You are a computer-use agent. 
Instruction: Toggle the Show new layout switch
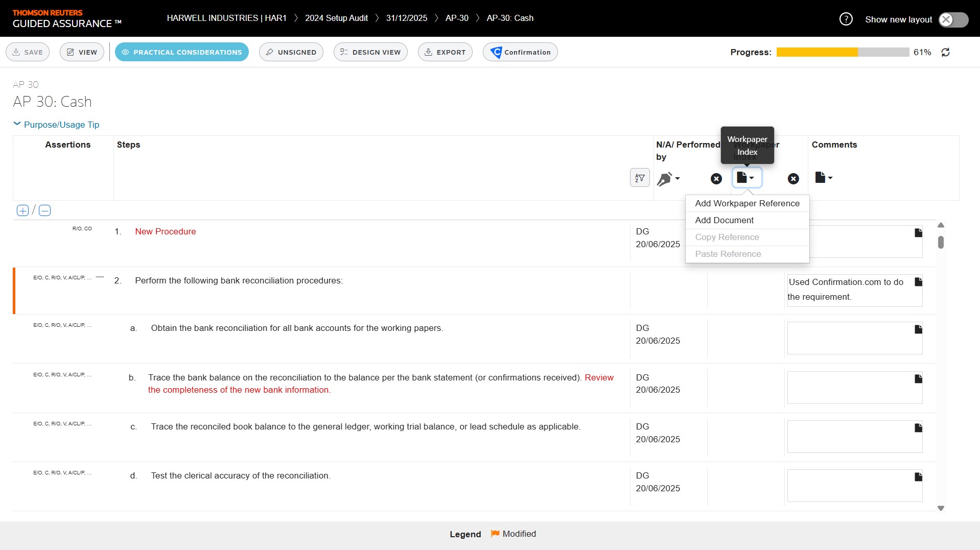click(x=953, y=19)
